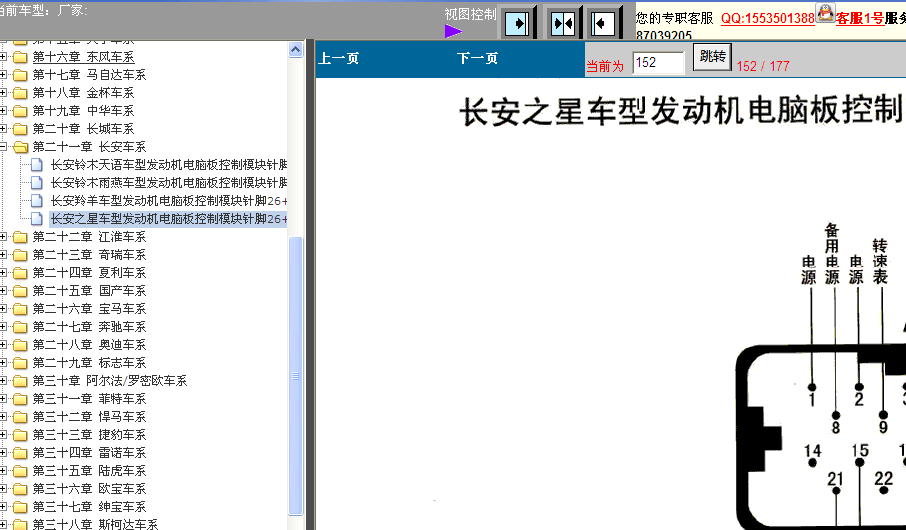Screen dimensions: 906x530
Task: Click folder icon of 第十六章 东风车系
Action: tap(20, 57)
